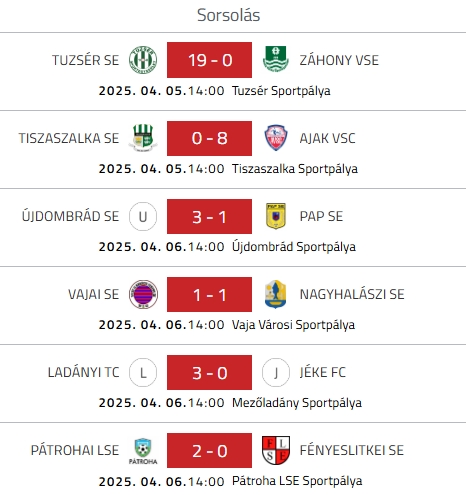Open the Pátroha football crest icon
Image resolution: width=468 pixels, height=495 pixels.
point(143,451)
